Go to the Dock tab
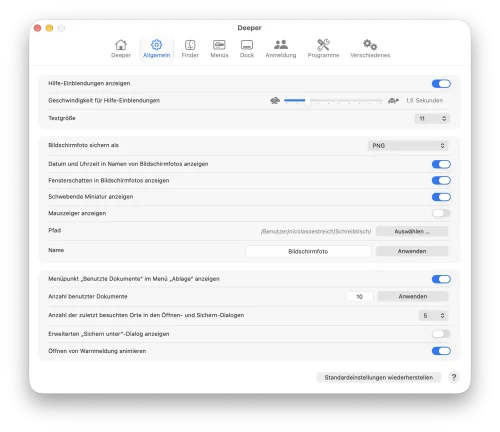The image size is (500, 432). 247,49
